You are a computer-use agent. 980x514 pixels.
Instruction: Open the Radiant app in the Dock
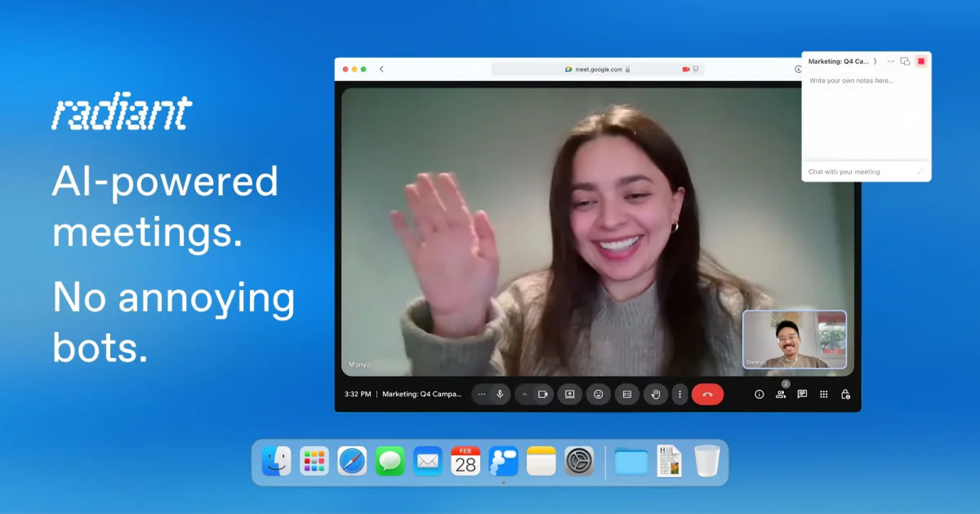click(x=503, y=461)
